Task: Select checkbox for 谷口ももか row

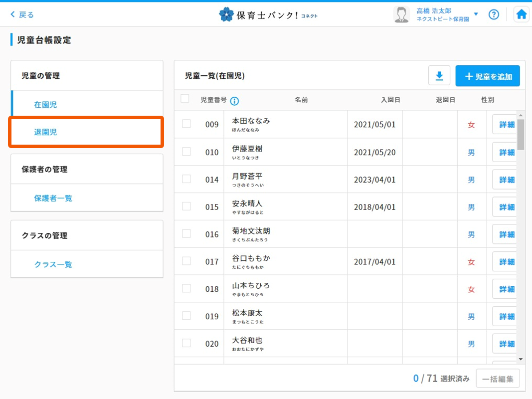Action: click(x=186, y=261)
